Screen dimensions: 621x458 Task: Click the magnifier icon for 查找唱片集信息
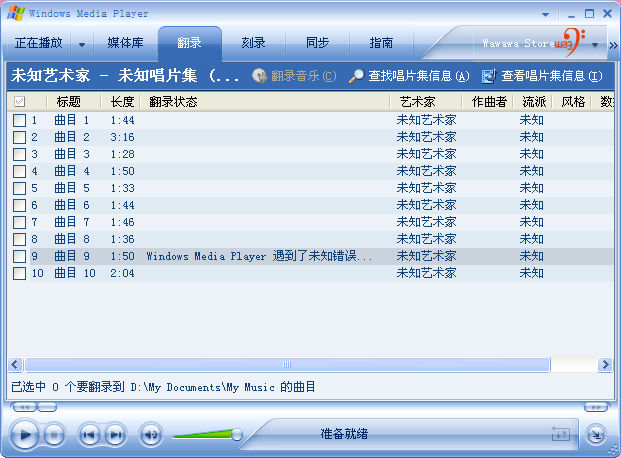coord(356,76)
